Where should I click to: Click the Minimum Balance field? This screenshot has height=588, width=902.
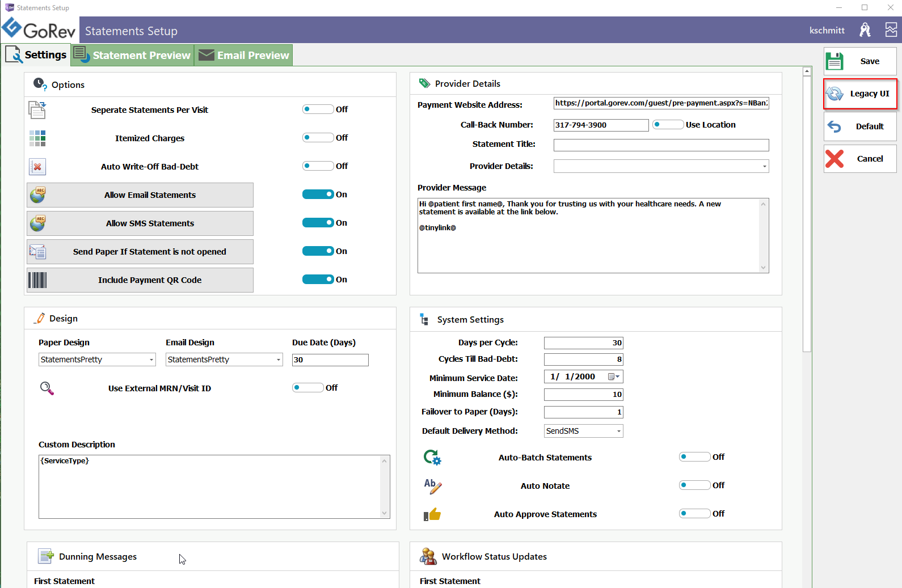tap(584, 395)
